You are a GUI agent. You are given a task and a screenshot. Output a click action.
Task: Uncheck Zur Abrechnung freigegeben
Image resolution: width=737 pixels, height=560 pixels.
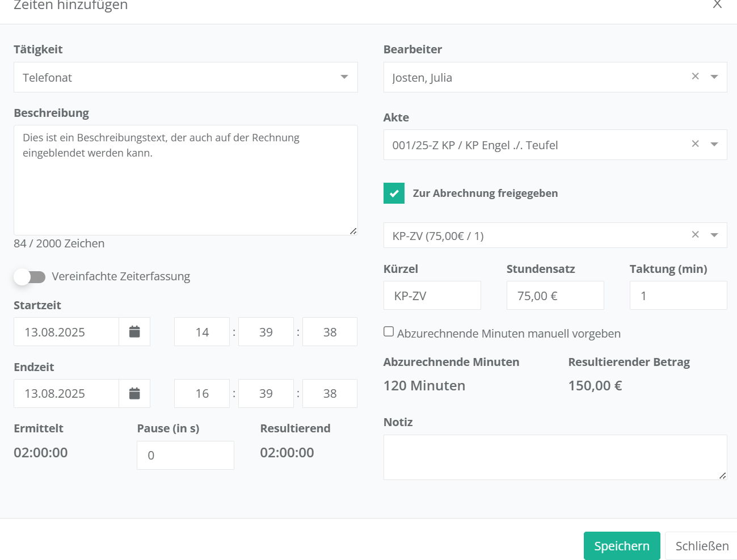(x=394, y=193)
